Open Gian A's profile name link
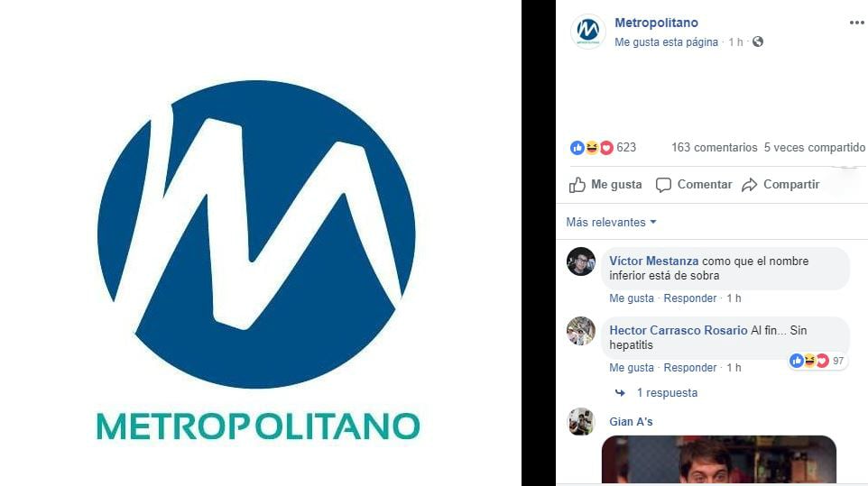This screenshot has width=868, height=486. coord(631,422)
